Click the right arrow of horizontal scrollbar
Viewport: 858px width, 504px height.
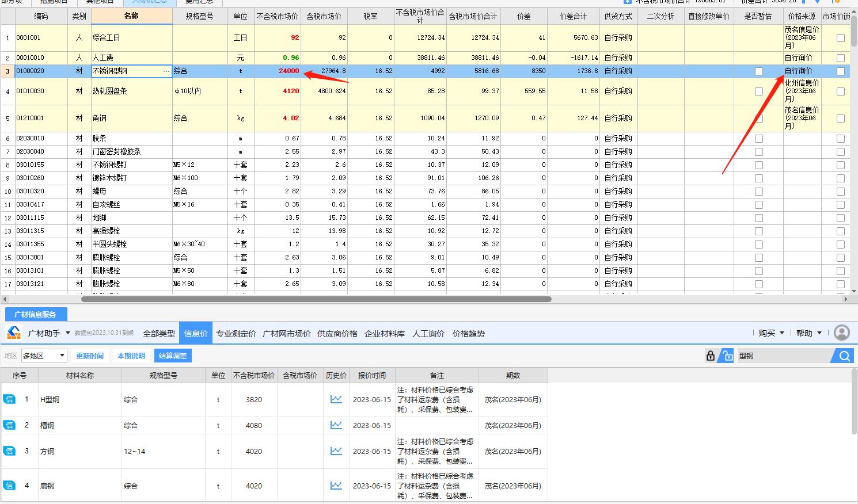845,299
